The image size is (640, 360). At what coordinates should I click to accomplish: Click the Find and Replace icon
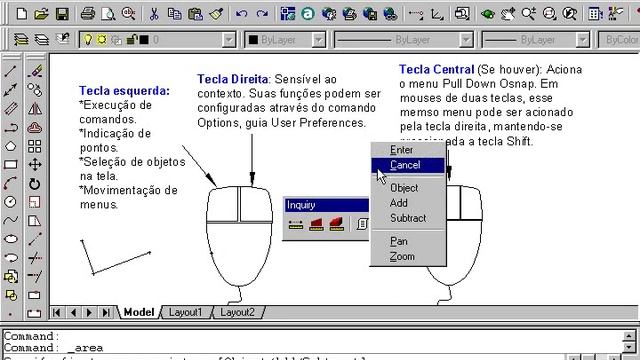(x=128, y=14)
